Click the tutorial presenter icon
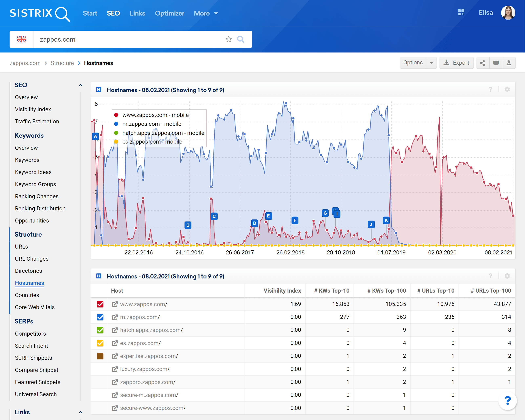Image resolution: width=525 pixels, height=420 pixels. (x=509, y=63)
